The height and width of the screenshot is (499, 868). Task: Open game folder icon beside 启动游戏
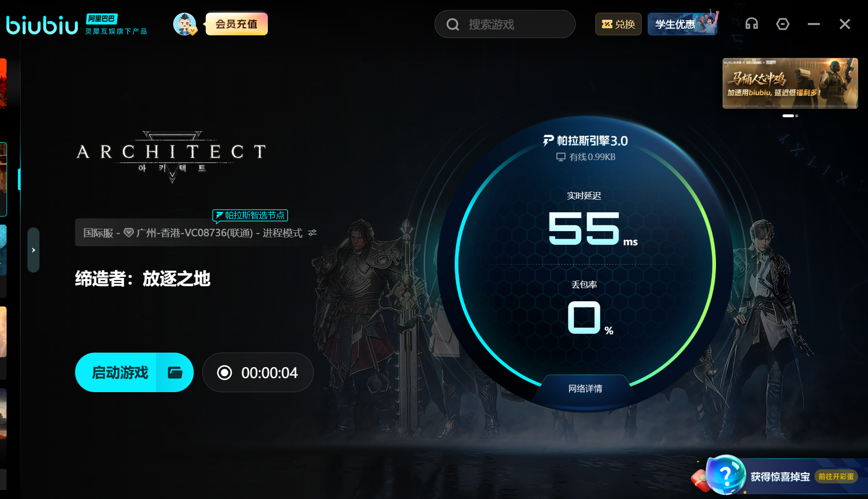pyautogui.click(x=175, y=372)
